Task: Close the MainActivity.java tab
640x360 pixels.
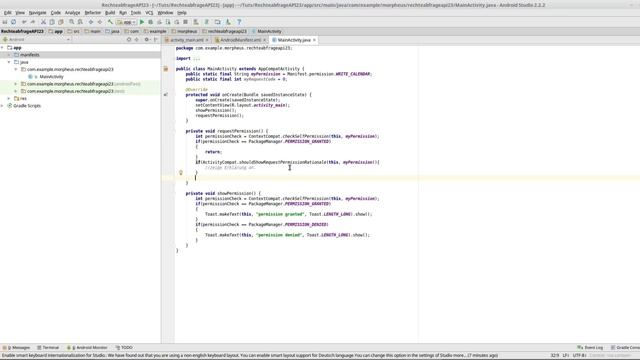Action: 314,40
